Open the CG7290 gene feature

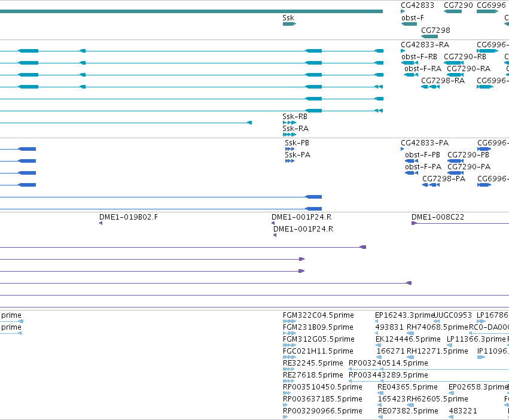(x=453, y=11)
